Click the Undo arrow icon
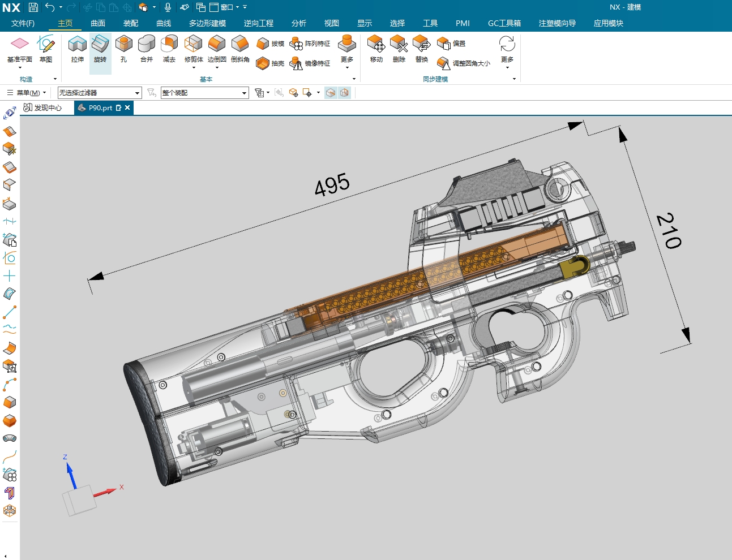This screenshot has width=732, height=560. coord(50,7)
